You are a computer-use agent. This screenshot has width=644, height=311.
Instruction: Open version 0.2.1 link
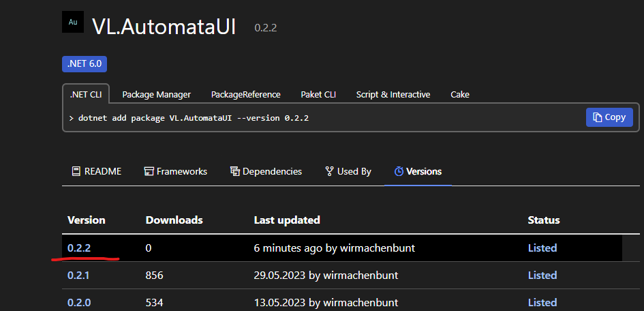pos(78,276)
